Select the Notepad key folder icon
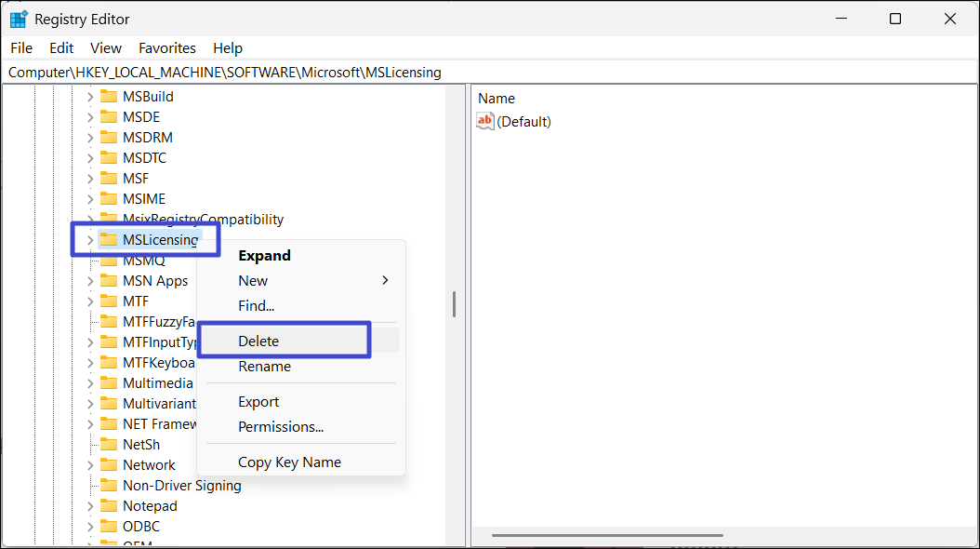 click(109, 506)
